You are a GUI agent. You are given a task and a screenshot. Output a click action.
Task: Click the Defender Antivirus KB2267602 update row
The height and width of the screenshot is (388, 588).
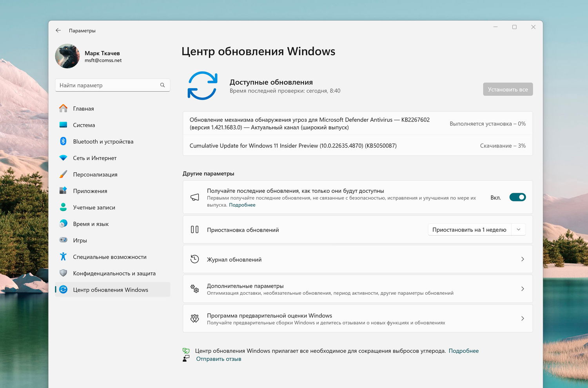358,123
